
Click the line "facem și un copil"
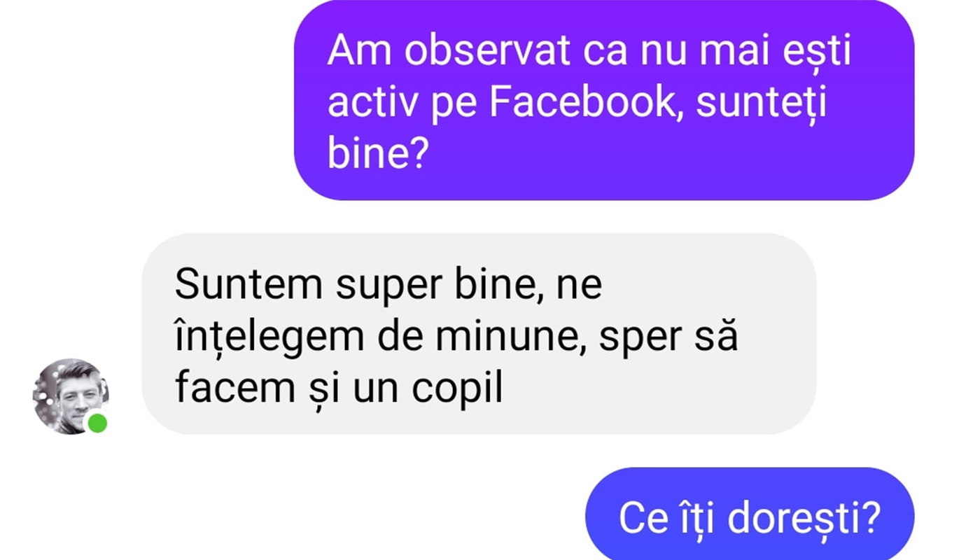[339, 389]
